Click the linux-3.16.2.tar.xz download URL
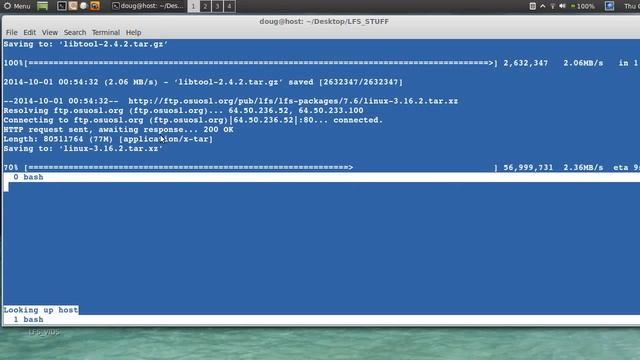Image resolution: width=640 pixels, height=360 pixels. pos(293,101)
